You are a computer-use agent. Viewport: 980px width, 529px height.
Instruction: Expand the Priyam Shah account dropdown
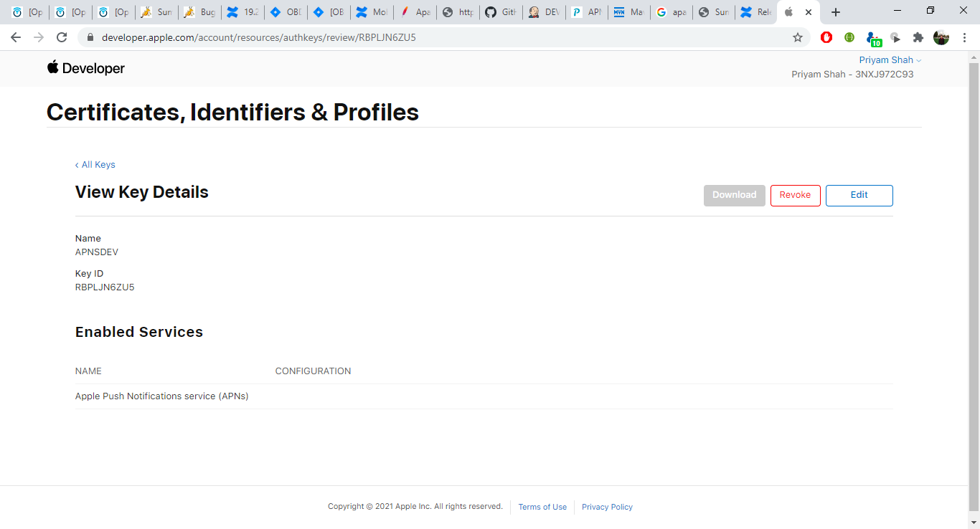890,60
